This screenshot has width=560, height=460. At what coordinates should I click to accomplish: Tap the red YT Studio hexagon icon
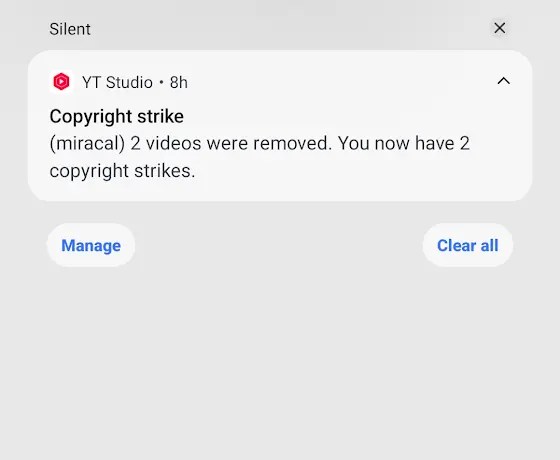pyautogui.click(x=61, y=82)
